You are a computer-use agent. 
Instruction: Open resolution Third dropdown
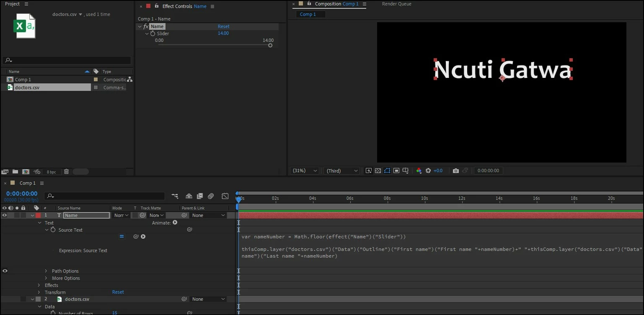(x=341, y=170)
